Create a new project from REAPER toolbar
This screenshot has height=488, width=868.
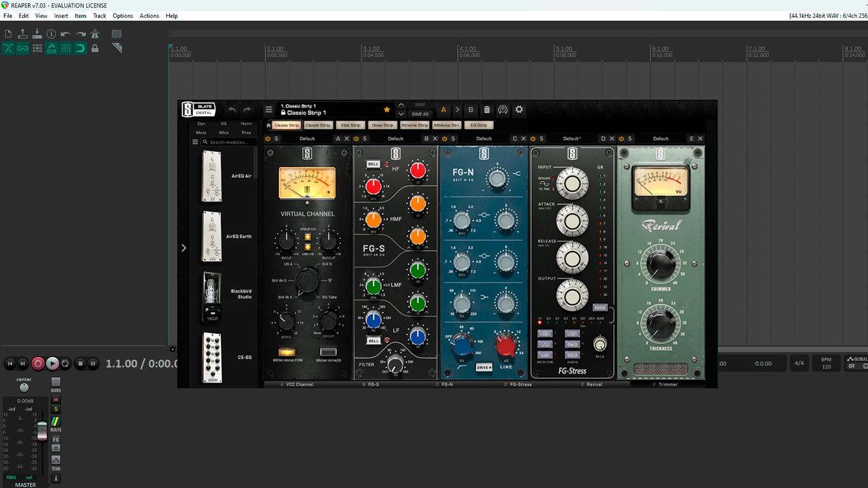click(8, 34)
